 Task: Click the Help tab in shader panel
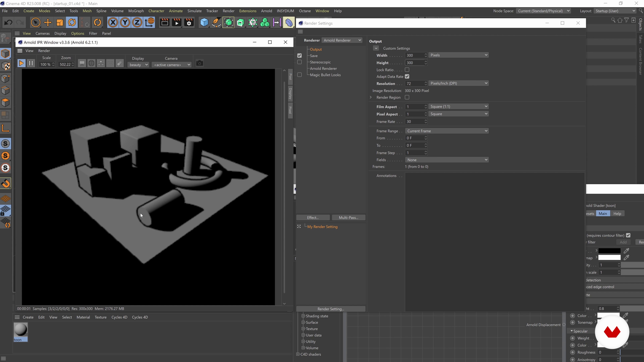(617, 214)
